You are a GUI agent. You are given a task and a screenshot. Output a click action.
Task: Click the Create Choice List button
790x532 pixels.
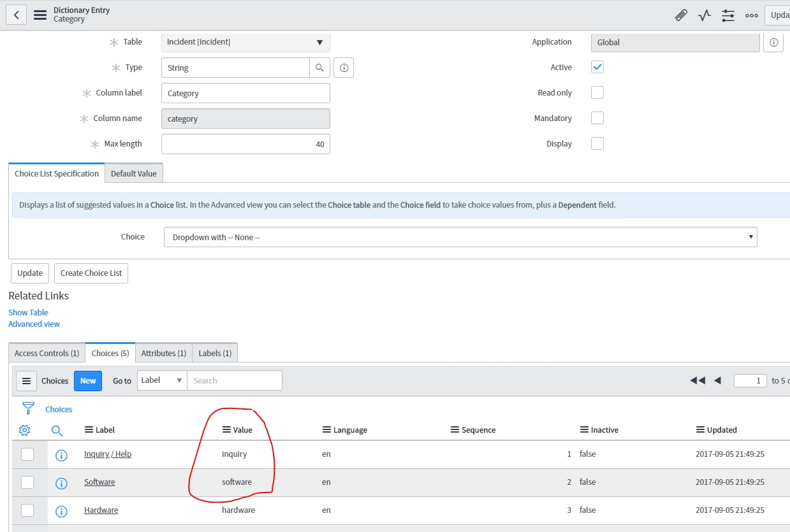[91, 273]
